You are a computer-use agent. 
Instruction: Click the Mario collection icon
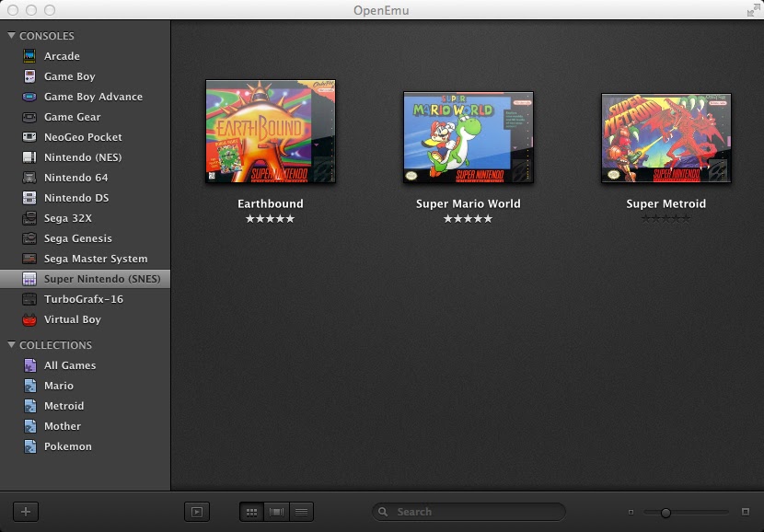(x=30, y=386)
